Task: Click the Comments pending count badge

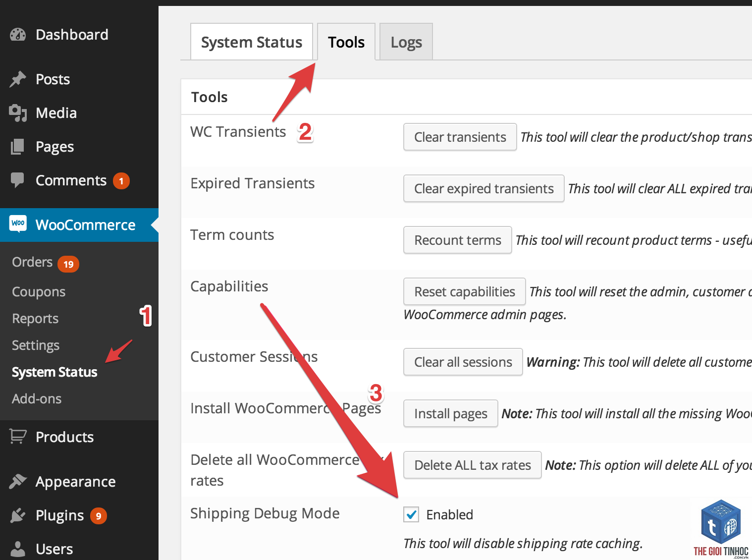Action: click(x=121, y=181)
